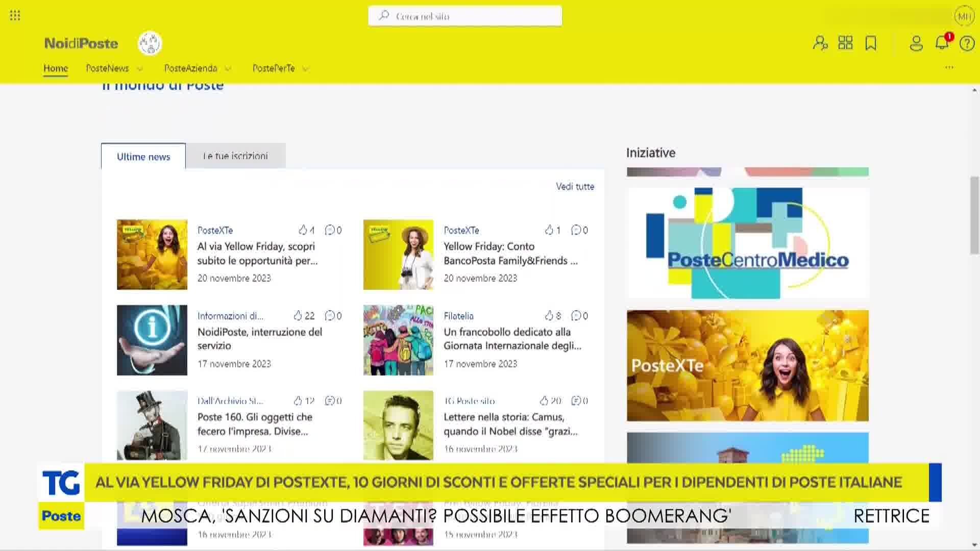Open the people search icon
This screenshot has height=551, width=980.
(x=820, y=43)
